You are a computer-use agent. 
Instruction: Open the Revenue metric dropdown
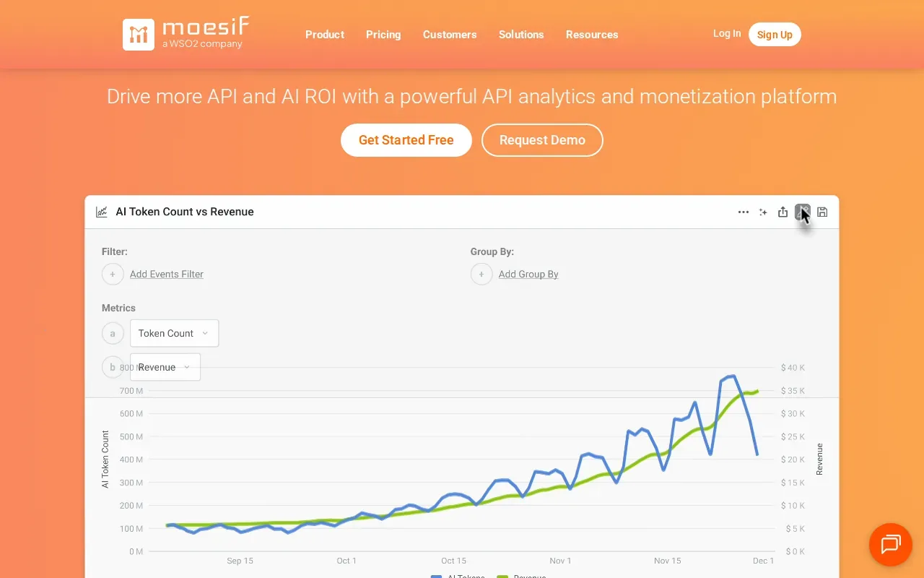(x=165, y=367)
